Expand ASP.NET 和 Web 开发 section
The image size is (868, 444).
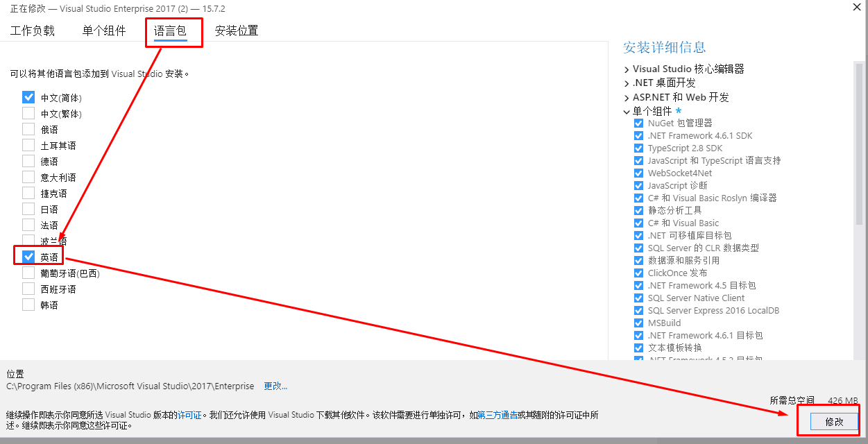[x=627, y=98]
